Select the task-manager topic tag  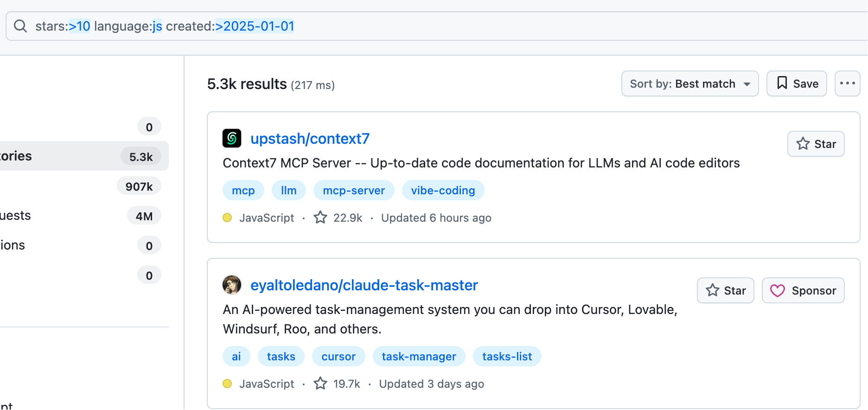point(419,357)
